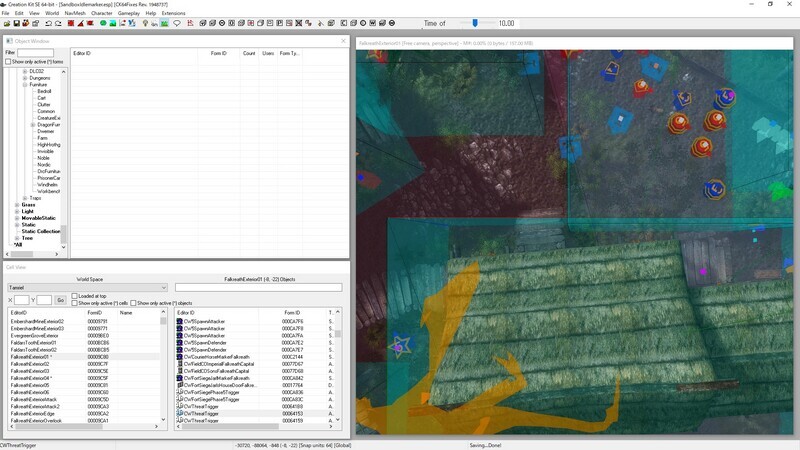Click the black X crossed-box toolbar icon
This screenshot has height=450, width=800.
(x=298, y=23)
